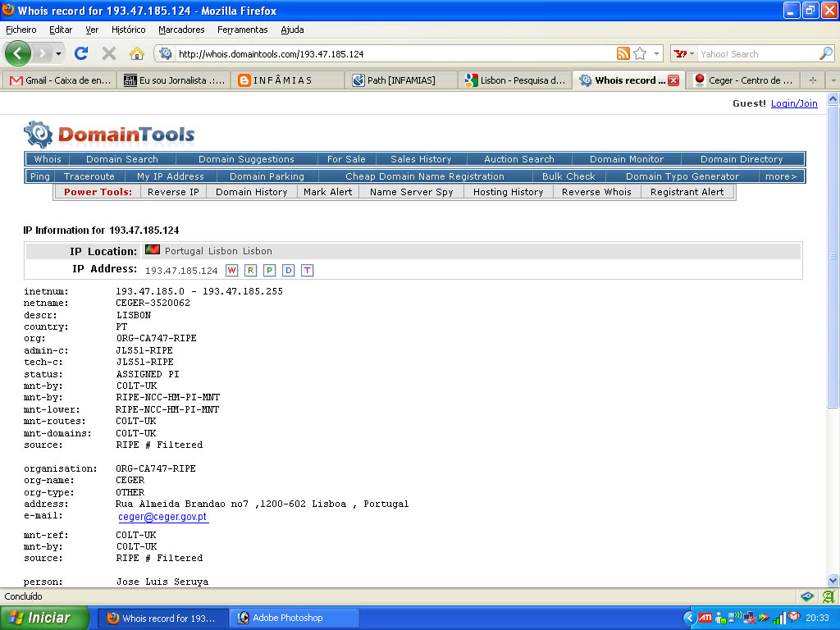The image size is (840, 630).
Task: Switch to the Eu sou Jornalista tab
Action: tap(174, 80)
